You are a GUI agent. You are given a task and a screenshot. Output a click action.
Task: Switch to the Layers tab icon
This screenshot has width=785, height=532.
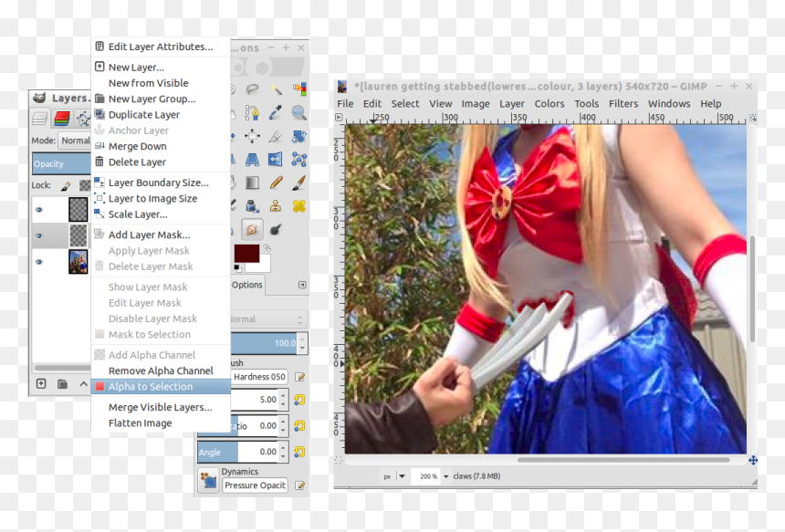point(40,119)
